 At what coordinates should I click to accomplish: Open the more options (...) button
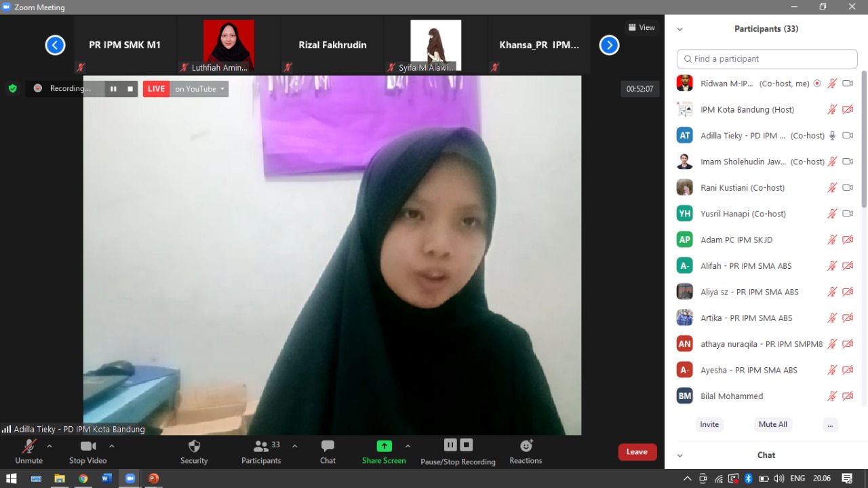coord(831,424)
